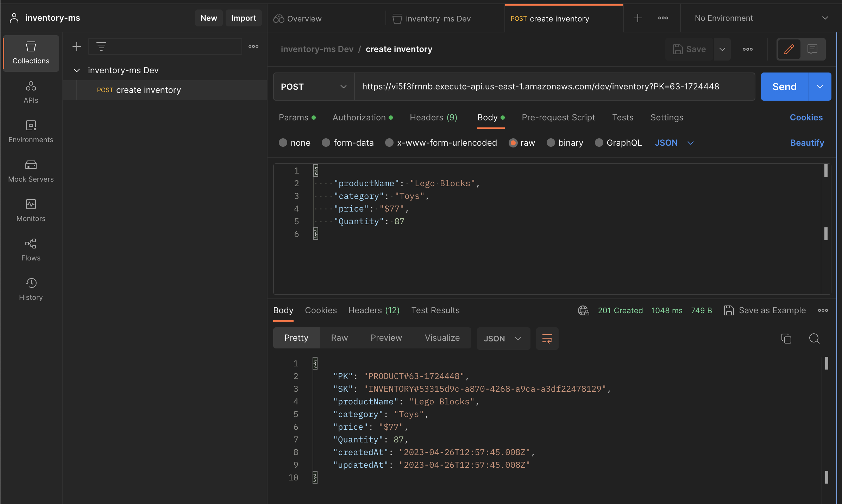This screenshot has height=504, width=842.
Task: Switch response view to Preview
Action: 386,338
